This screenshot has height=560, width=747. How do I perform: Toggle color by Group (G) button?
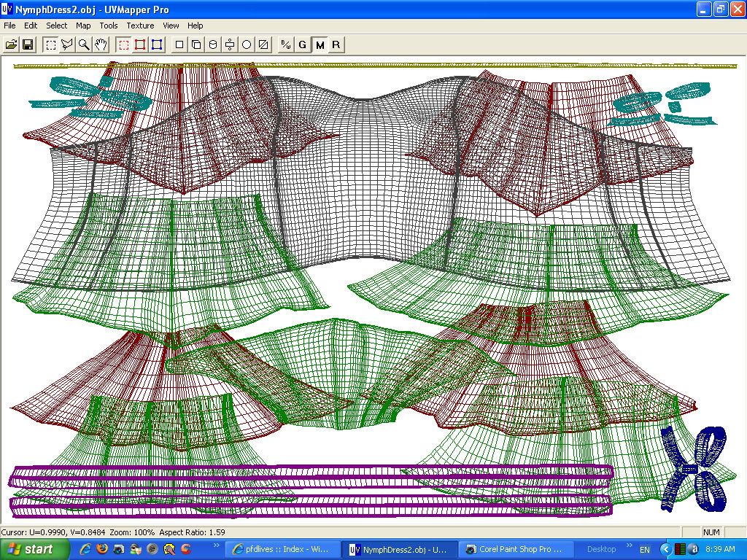pos(303,44)
